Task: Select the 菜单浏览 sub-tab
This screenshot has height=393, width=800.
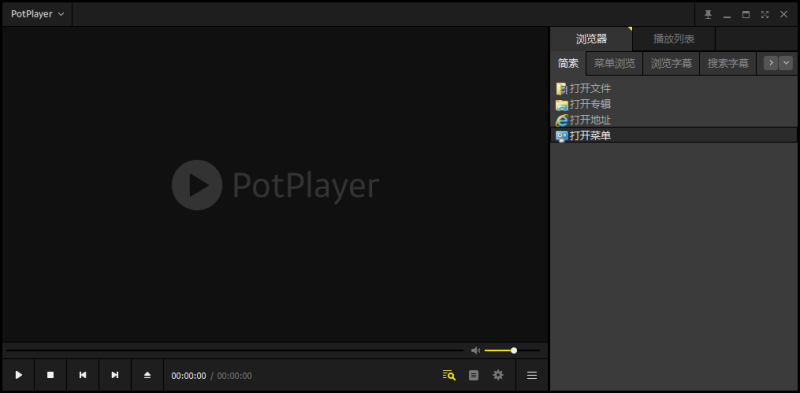Action: point(614,63)
